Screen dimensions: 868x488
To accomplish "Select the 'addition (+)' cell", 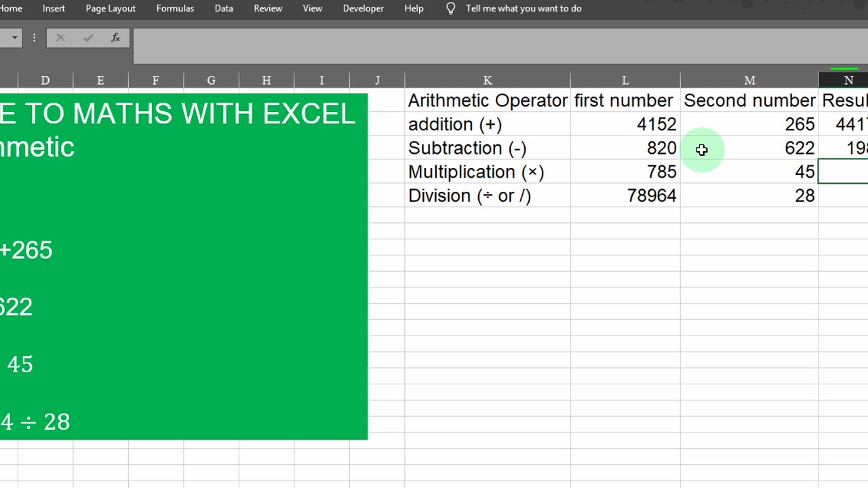I will (x=488, y=124).
